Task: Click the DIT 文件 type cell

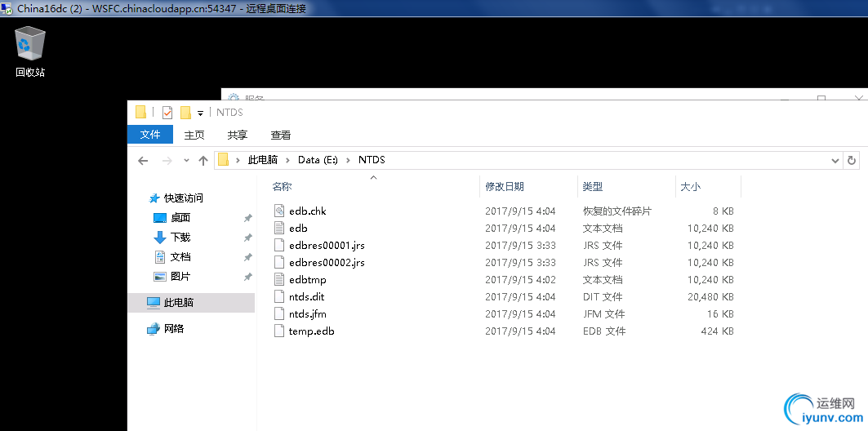Action: 603,296
